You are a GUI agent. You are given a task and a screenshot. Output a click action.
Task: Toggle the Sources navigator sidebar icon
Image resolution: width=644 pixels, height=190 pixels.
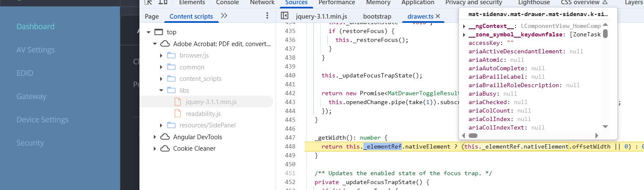click(x=284, y=16)
